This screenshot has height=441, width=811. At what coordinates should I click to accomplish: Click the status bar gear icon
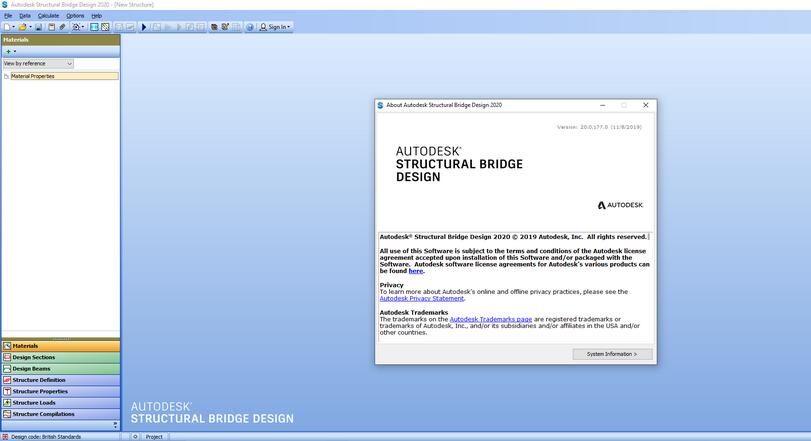click(x=135, y=437)
